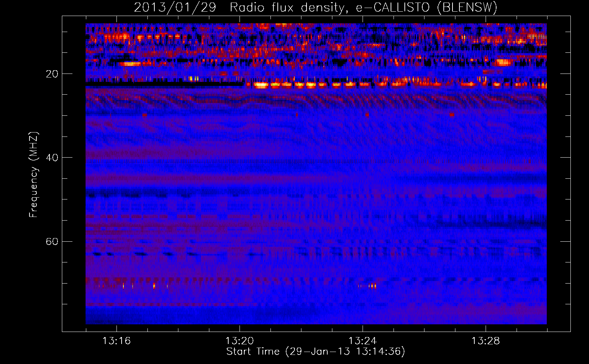
Task: Click the 40 frequency tick label
Action: [x=52, y=158]
